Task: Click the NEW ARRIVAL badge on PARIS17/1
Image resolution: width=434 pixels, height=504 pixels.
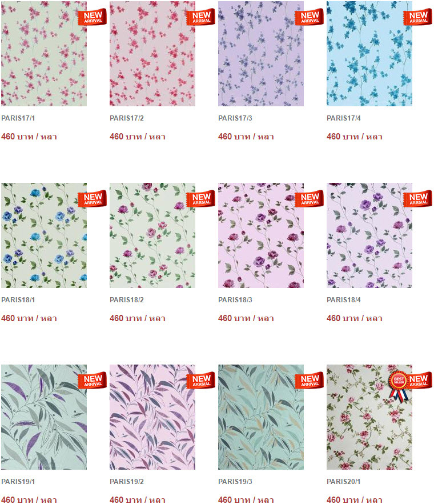Action: click(92, 17)
